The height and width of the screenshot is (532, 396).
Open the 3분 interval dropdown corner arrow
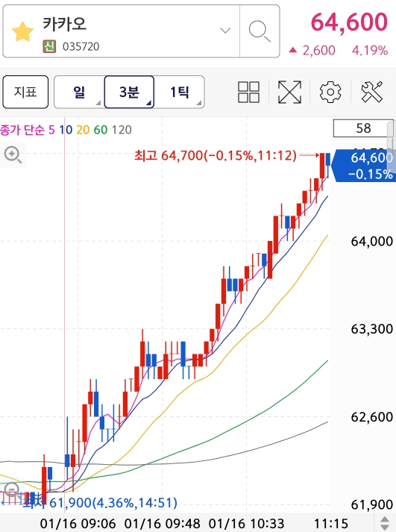click(149, 103)
